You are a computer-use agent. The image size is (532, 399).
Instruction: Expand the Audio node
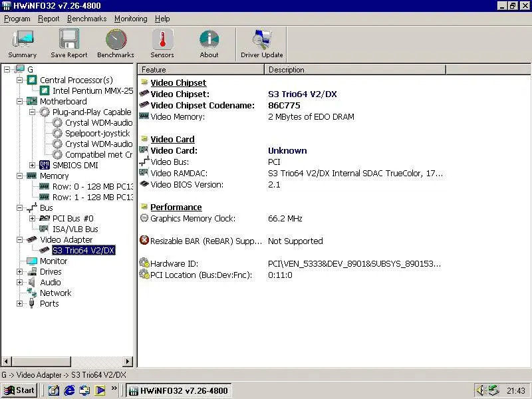click(x=20, y=282)
